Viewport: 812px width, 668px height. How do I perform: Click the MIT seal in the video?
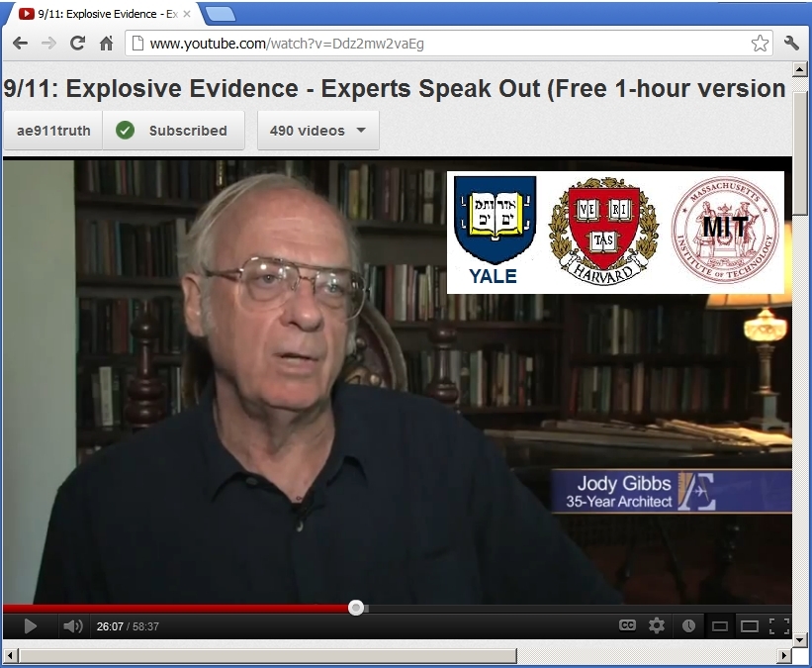pyautogui.click(x=725, y=230)
